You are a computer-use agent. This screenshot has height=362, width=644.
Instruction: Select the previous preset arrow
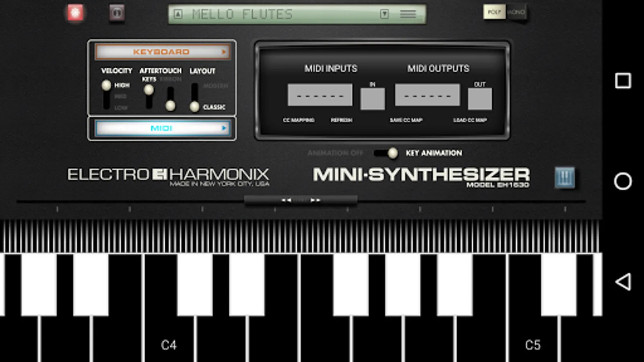178,14
